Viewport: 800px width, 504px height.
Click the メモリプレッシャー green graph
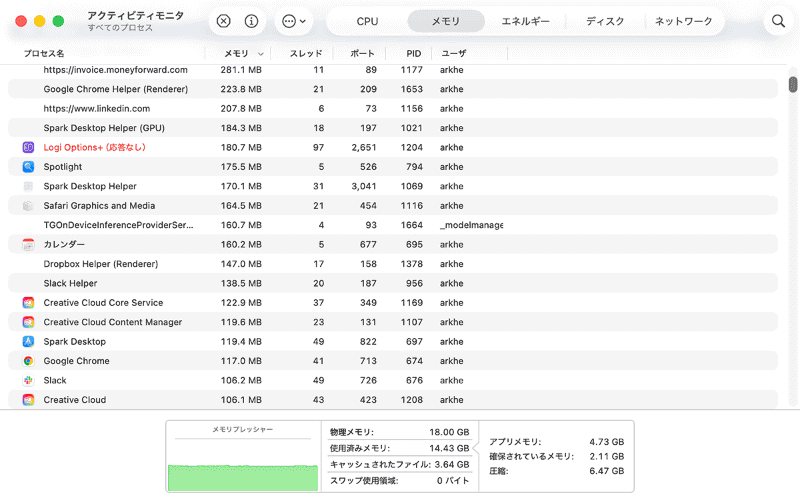point(243,477)
